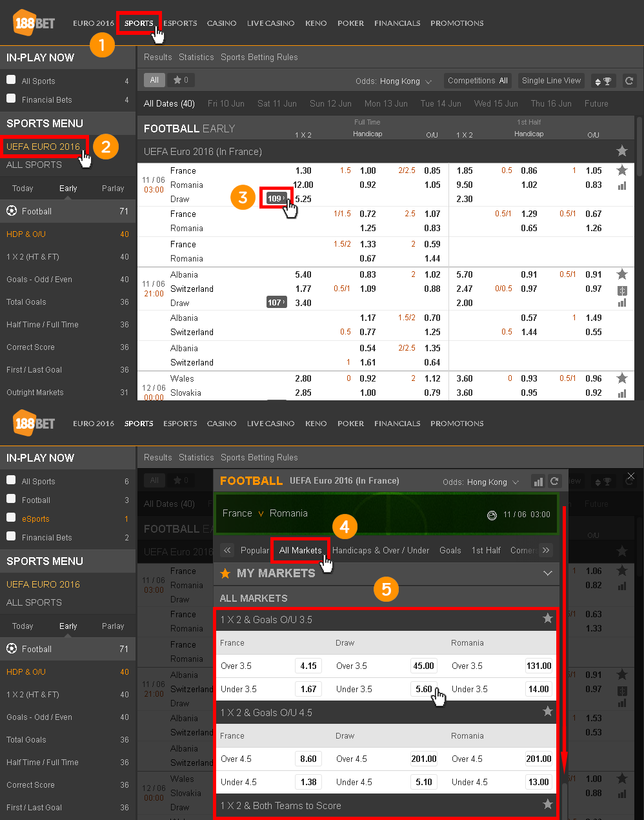Open the statistics bar-chart icon in the France Romania row, upper screenshot
644x820 pixels.
(622, 186)
